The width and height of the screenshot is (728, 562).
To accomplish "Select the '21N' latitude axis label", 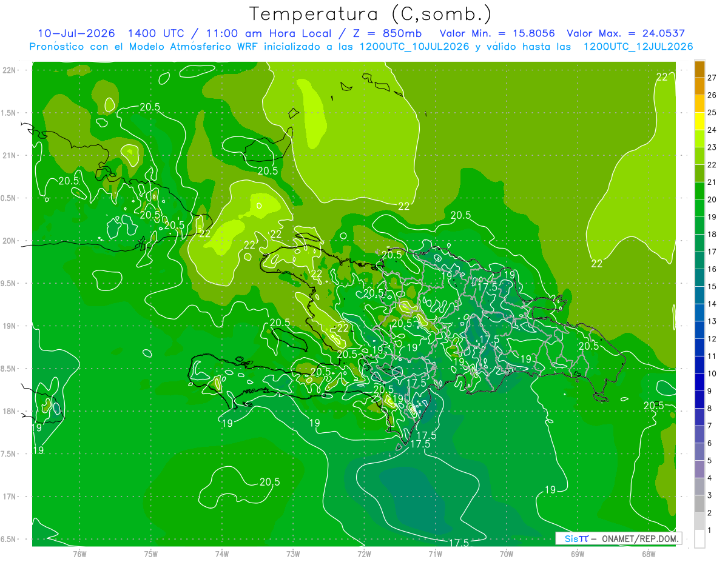I will [9, 155].
